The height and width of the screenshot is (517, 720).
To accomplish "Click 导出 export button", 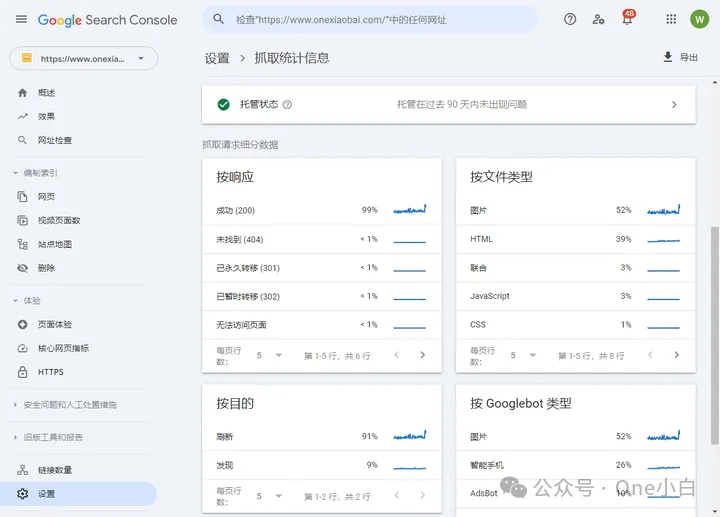I will coord(681,57).
